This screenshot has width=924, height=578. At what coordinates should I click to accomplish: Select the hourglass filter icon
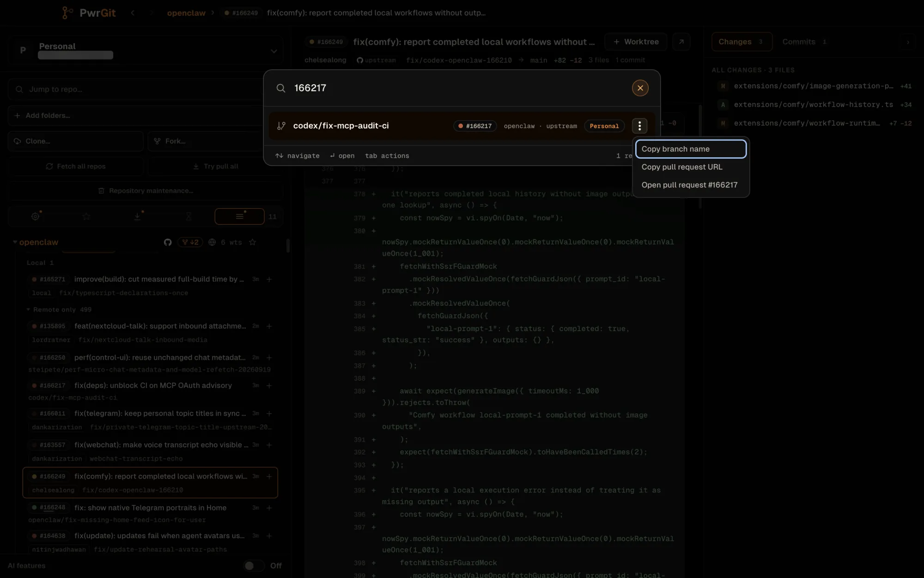pos(188,216)
